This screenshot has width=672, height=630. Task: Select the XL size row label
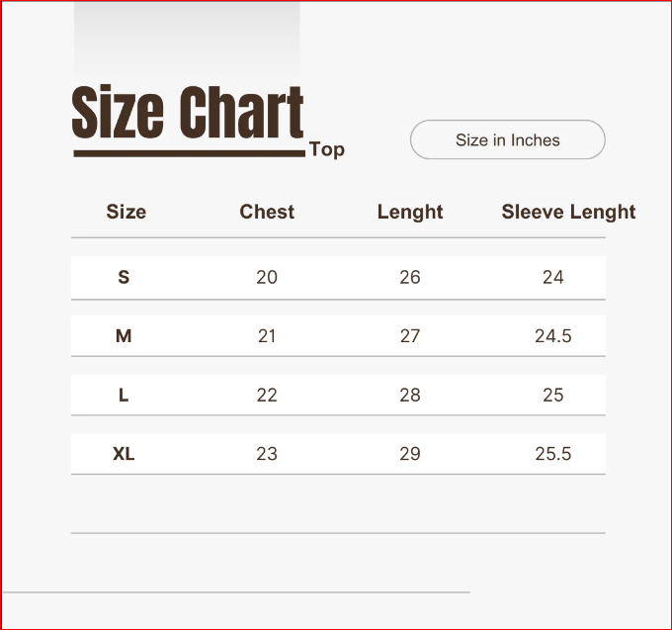pyautogui.click(x=124, y=455)
